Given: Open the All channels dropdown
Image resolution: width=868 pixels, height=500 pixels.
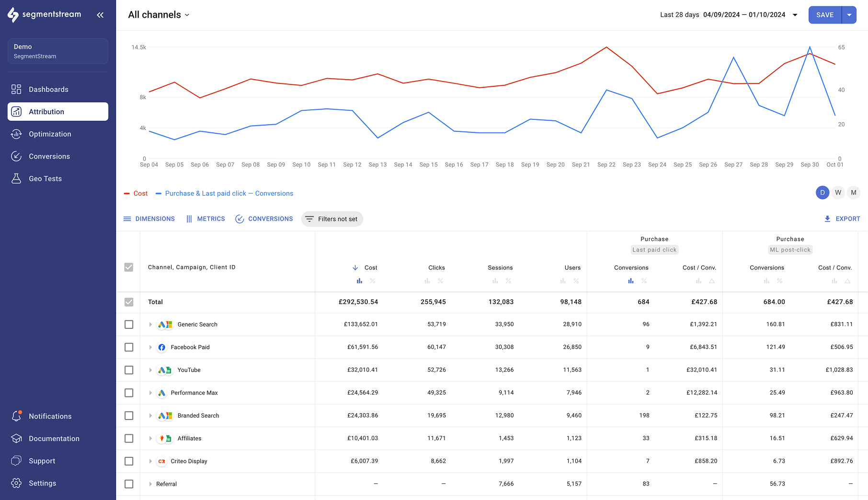Looking at the screenshot, I should pyautogui.click(x=159, y=15).
